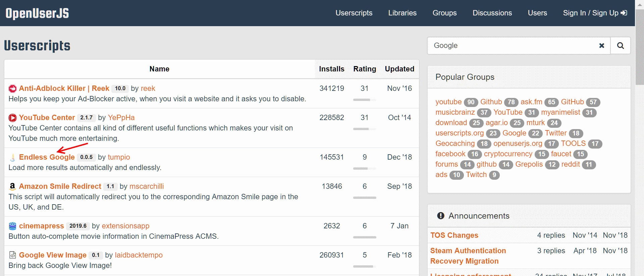Open the cryptocurrency popular group
644x276 pixels.
[x=508, y=154]
